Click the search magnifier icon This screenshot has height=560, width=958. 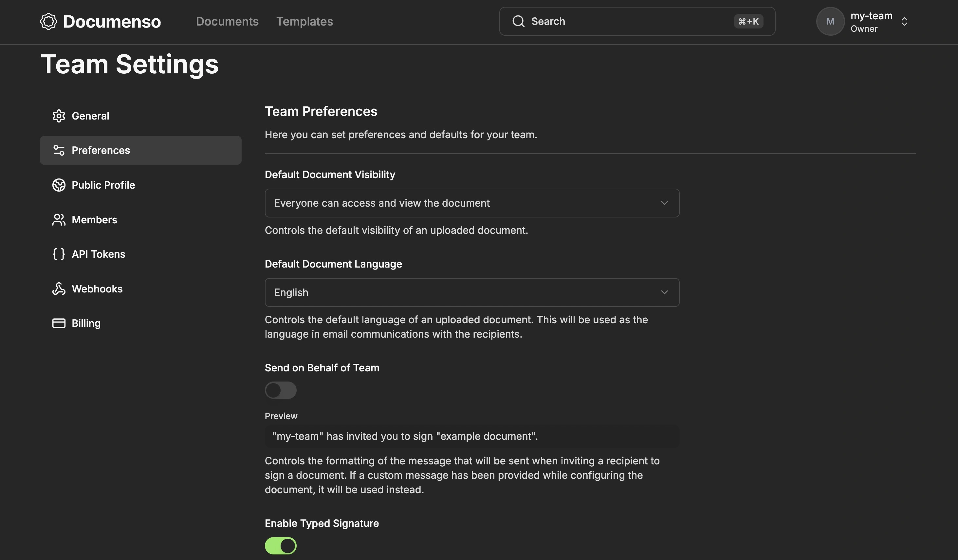point(518,21)
